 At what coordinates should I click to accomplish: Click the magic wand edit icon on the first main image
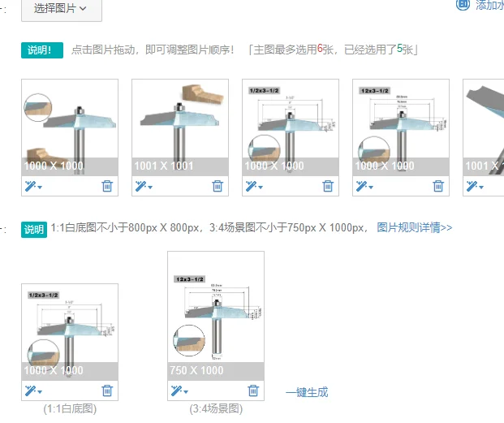[30, 186]
